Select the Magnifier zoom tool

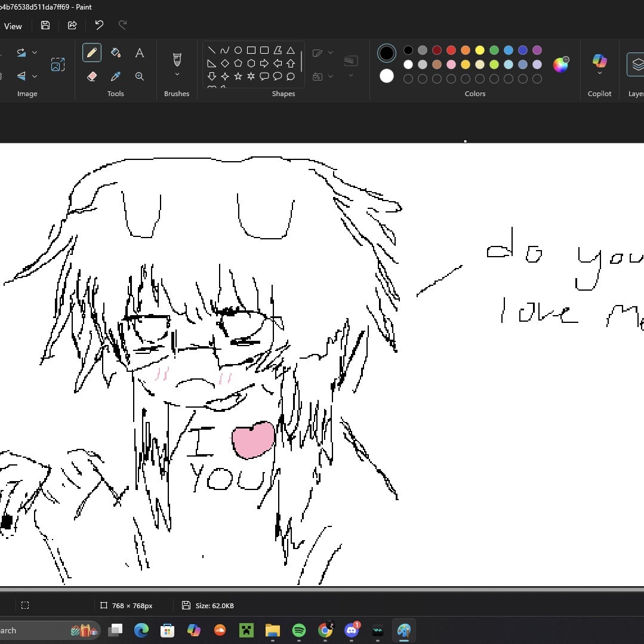(x=139, y=76)
